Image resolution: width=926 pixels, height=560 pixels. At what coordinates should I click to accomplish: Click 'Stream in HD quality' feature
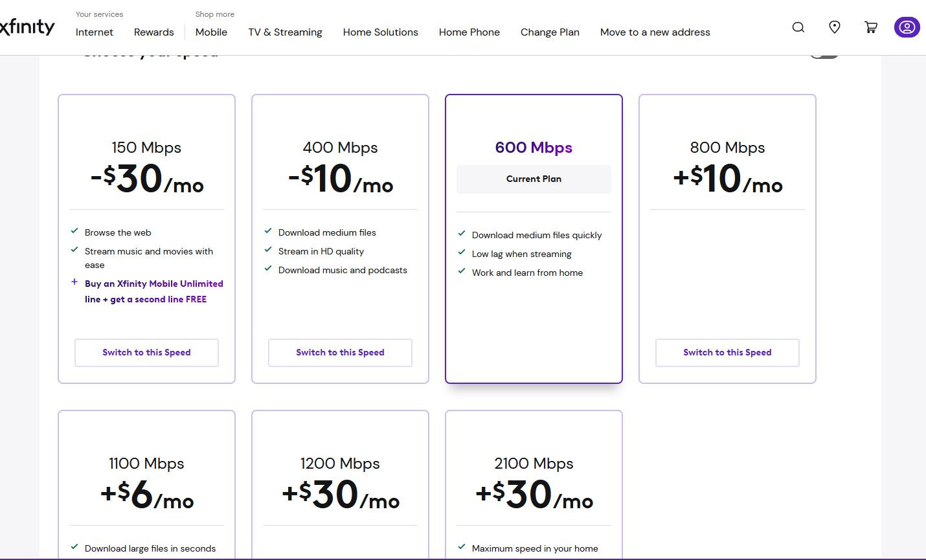point(321,251)
